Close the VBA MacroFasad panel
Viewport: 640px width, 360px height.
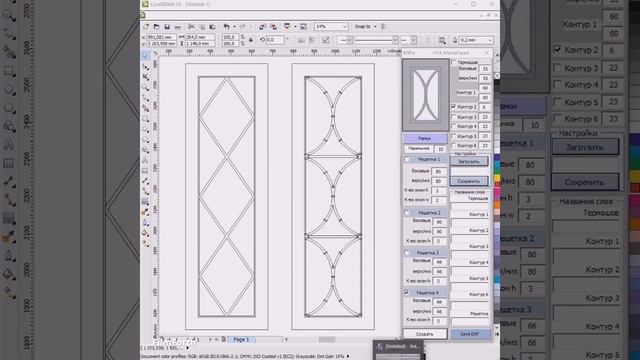click(487, 53)
